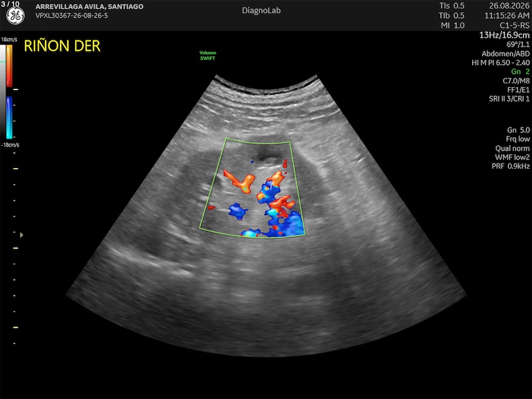Click the Voluson SWIFT logo
The image size is (532, 399).
207,55
